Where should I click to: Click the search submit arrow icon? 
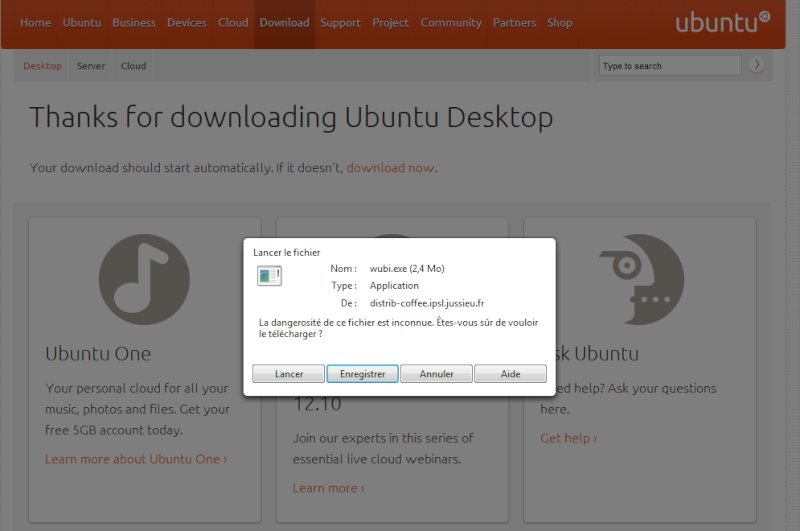(757, 65)
